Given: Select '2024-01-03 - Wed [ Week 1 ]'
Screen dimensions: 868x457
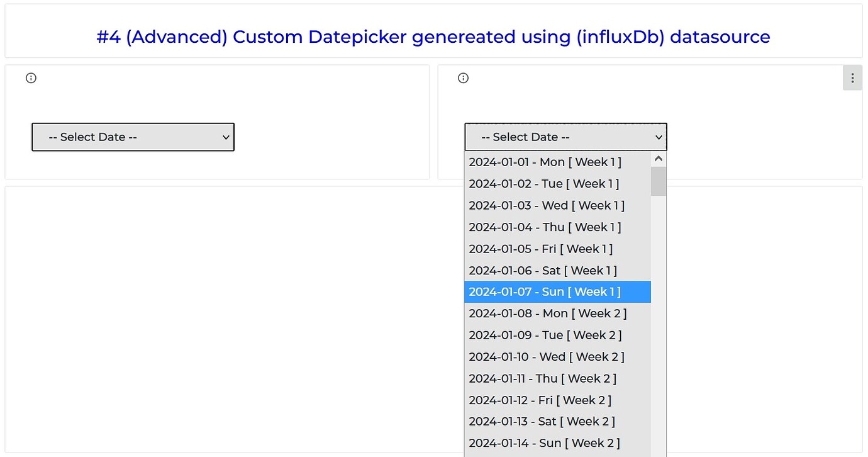Looking at the screenshot, I should click(547, 205).
